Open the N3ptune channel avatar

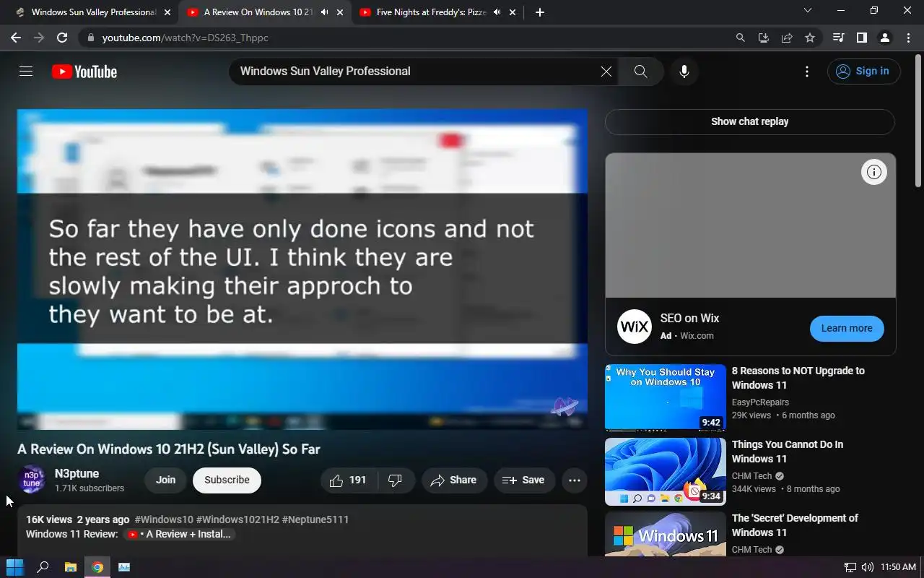32,480
